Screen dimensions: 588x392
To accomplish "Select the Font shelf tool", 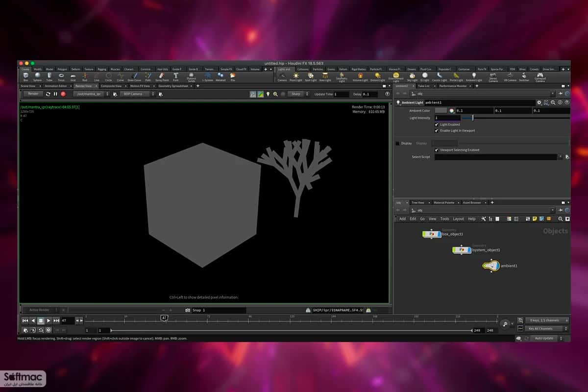I will pos(175,77).
